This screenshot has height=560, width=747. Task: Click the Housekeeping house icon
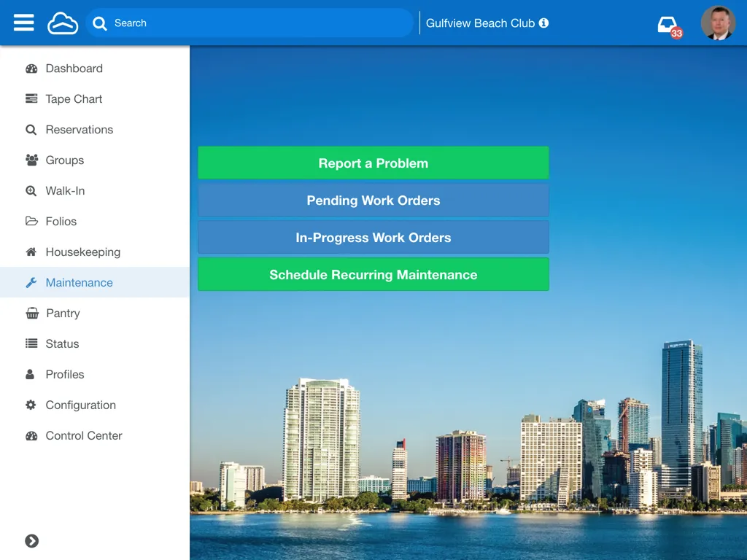(31, 252)
